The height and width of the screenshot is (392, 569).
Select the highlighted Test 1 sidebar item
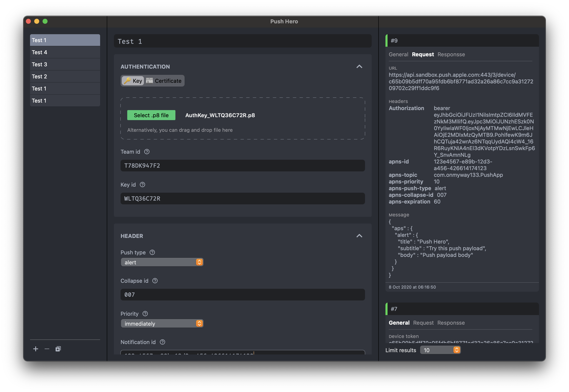tap(65, 40)
